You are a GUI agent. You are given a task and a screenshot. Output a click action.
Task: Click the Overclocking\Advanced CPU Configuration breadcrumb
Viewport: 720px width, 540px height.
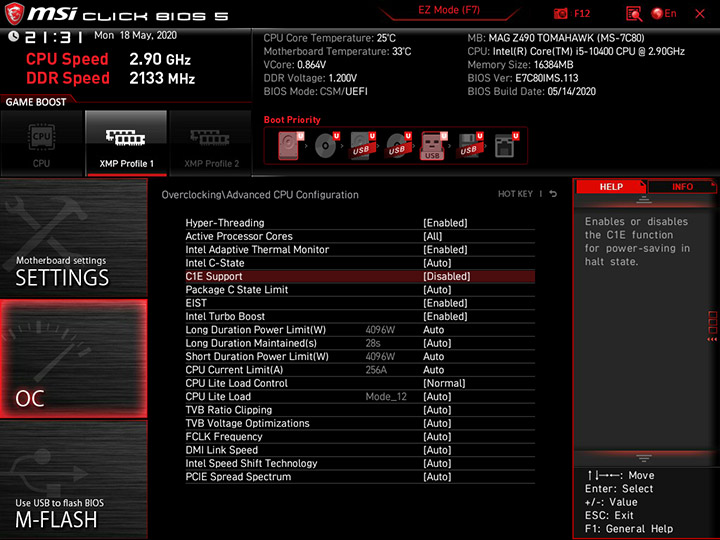[x=260, y=194]
